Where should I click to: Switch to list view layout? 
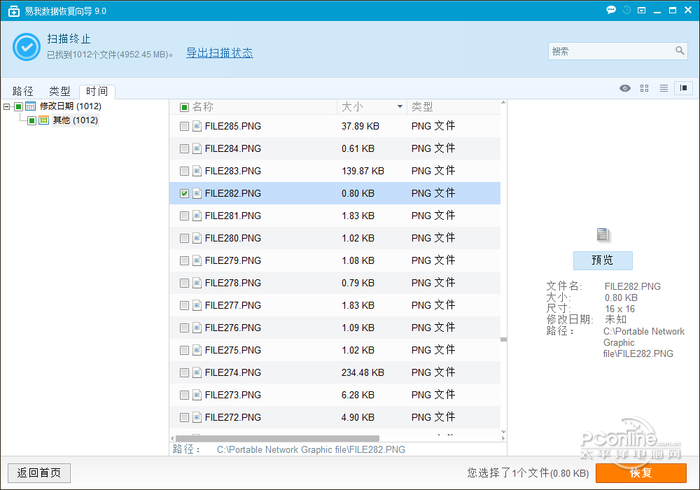[x=663, y=88]
